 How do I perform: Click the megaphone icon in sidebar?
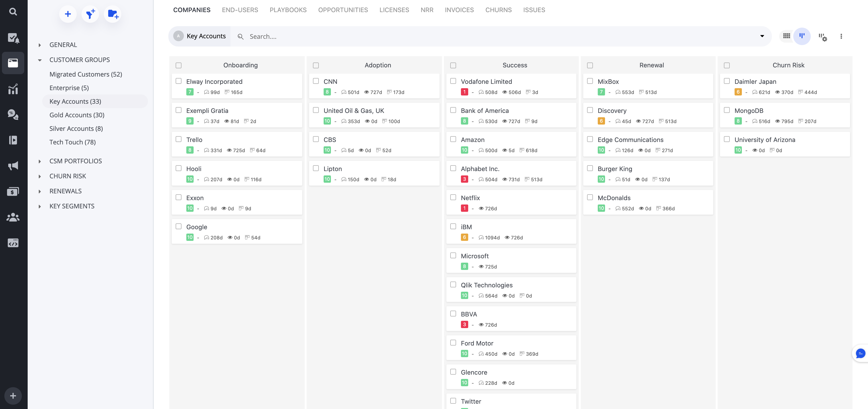(x=13, y=166)
